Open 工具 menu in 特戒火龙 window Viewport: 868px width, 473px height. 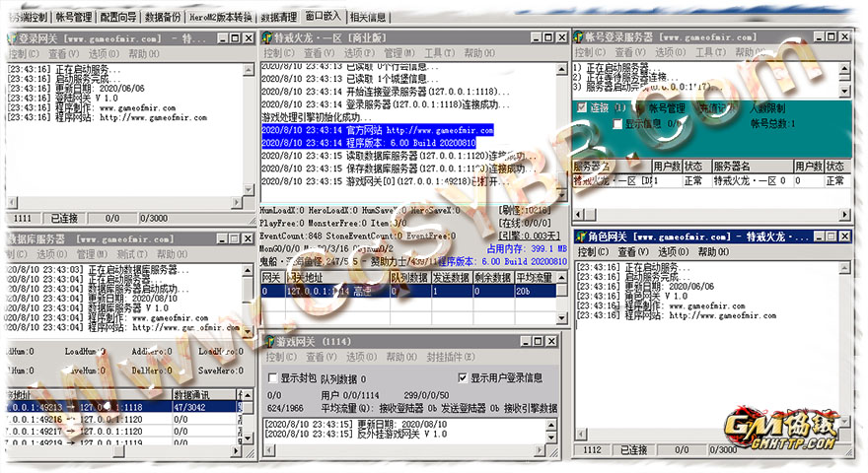tap(439, 53)
